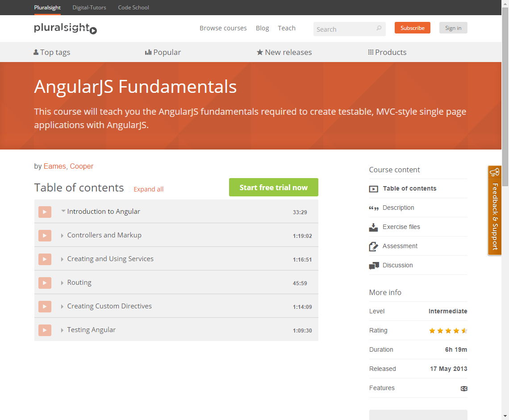Click the Sign in button

pos(453,28)
